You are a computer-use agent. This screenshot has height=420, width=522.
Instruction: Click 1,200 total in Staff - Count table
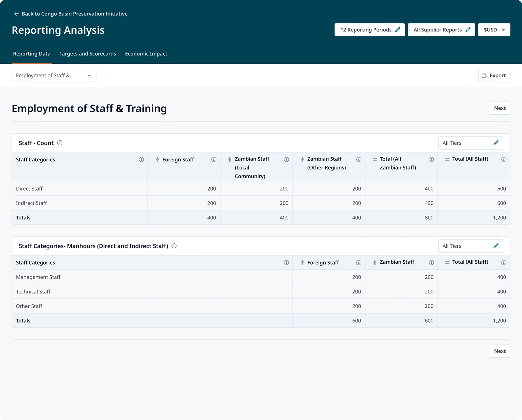coord(499,218)
